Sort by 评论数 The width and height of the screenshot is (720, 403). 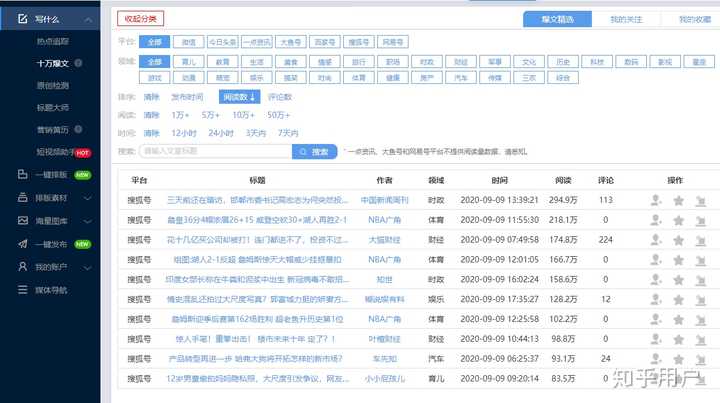click(280, 97)
